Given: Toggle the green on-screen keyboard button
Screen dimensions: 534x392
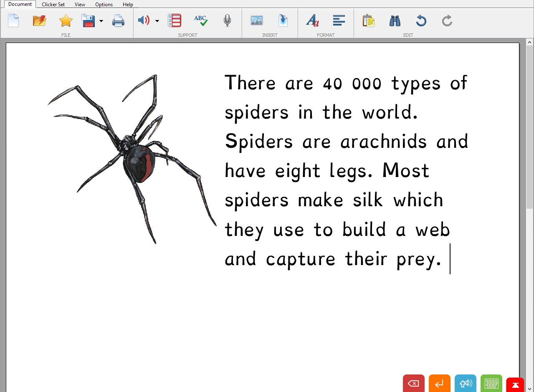Looking at the screenshot, I should pyautogui.click(x=491, y=384).
